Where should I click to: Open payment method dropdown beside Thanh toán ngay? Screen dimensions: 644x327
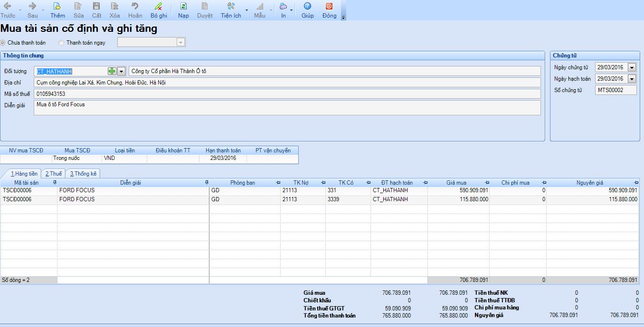pos(180,42)
